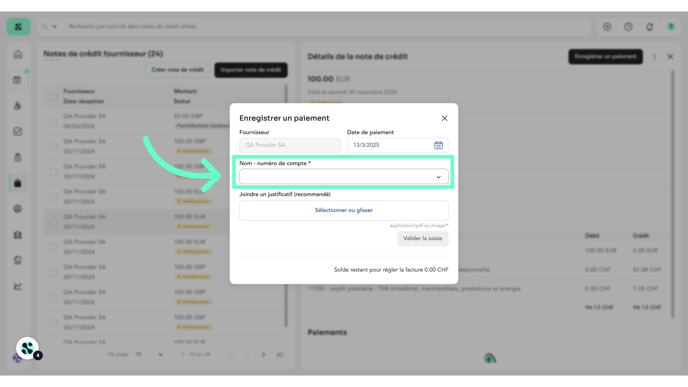Open the inbox icon with green dot

[18, 80]
